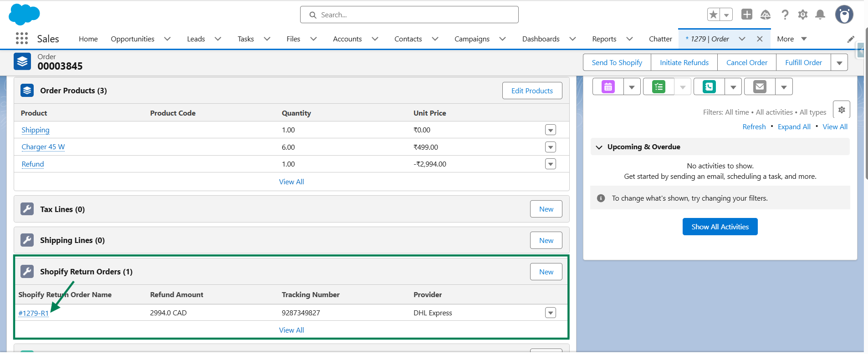Open the Notifications bell

[820, 15]
